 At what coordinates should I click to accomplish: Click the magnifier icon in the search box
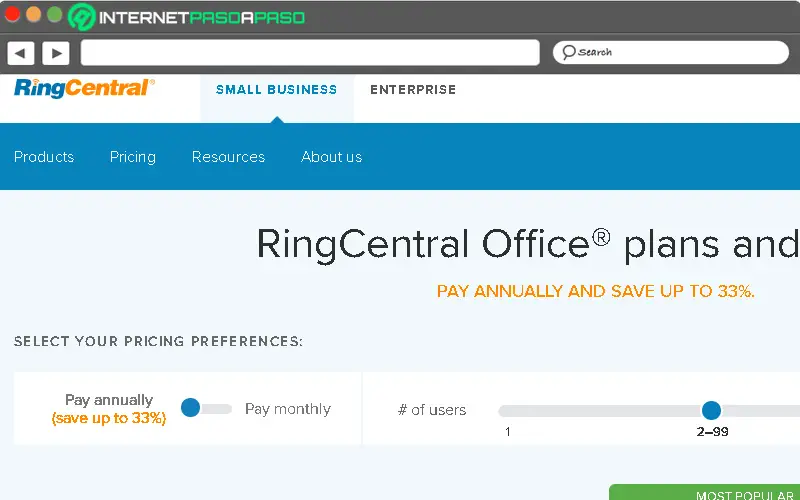568,52
